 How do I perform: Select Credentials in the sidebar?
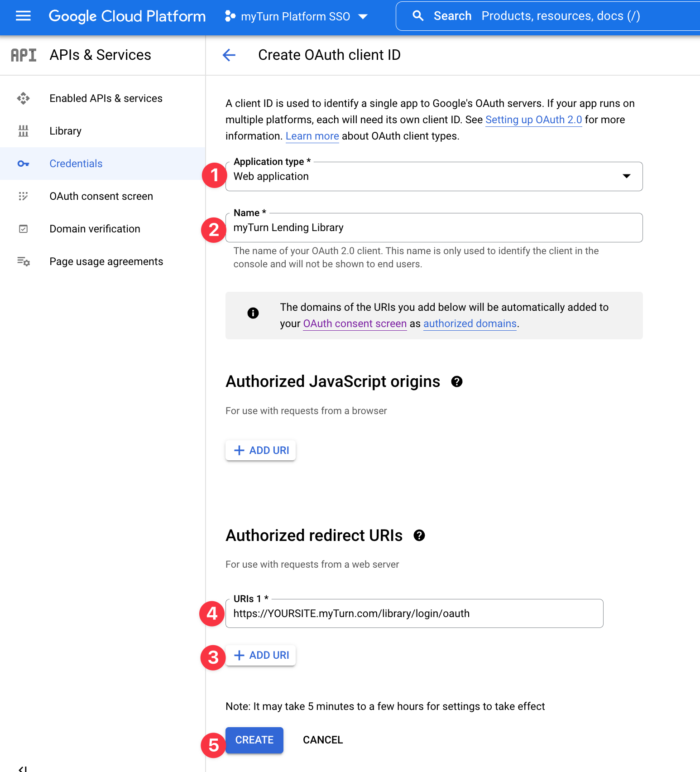[103, 164]
